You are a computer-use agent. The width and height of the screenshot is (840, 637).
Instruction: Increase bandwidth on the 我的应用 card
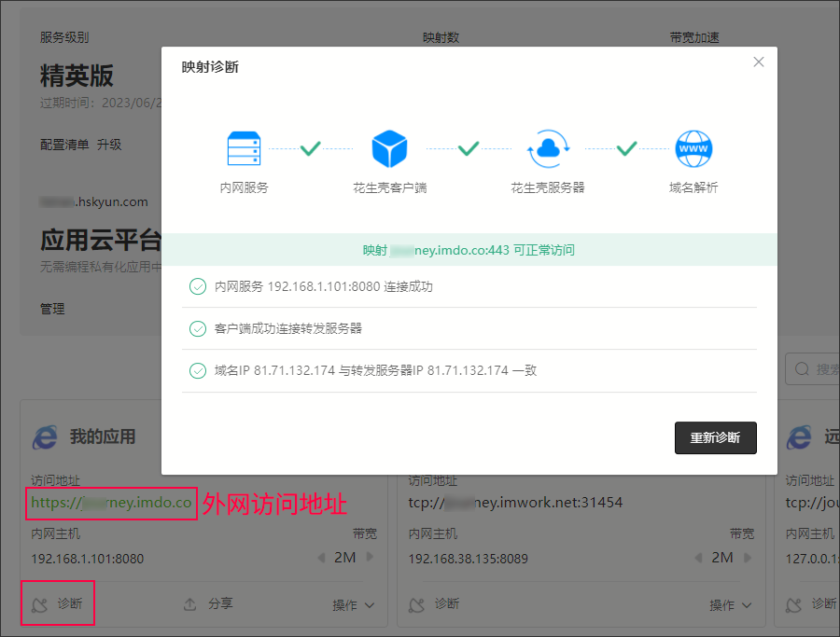click(370, 557)
